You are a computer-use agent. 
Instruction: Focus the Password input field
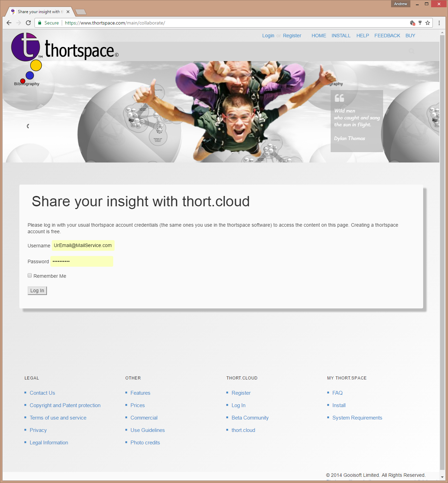tap(82, 261)
